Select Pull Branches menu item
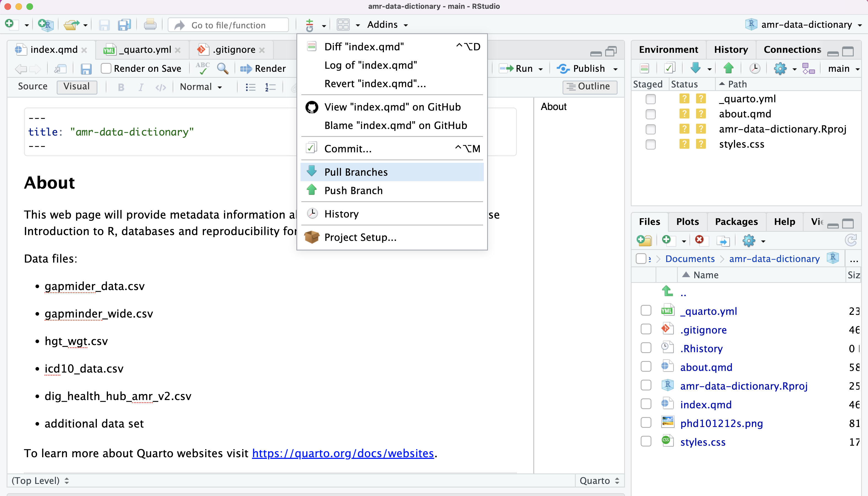This screenshot has width=868, height=496. (x=392, y=172)
